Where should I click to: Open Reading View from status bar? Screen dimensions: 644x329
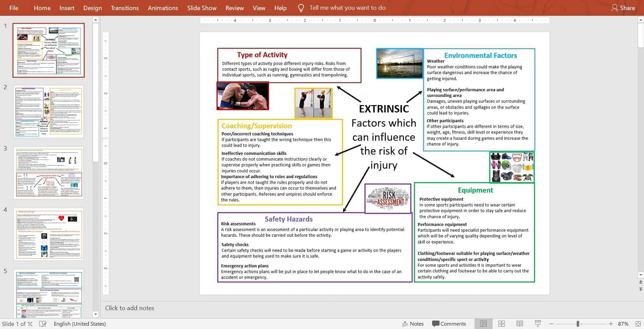tap(520, 324)
